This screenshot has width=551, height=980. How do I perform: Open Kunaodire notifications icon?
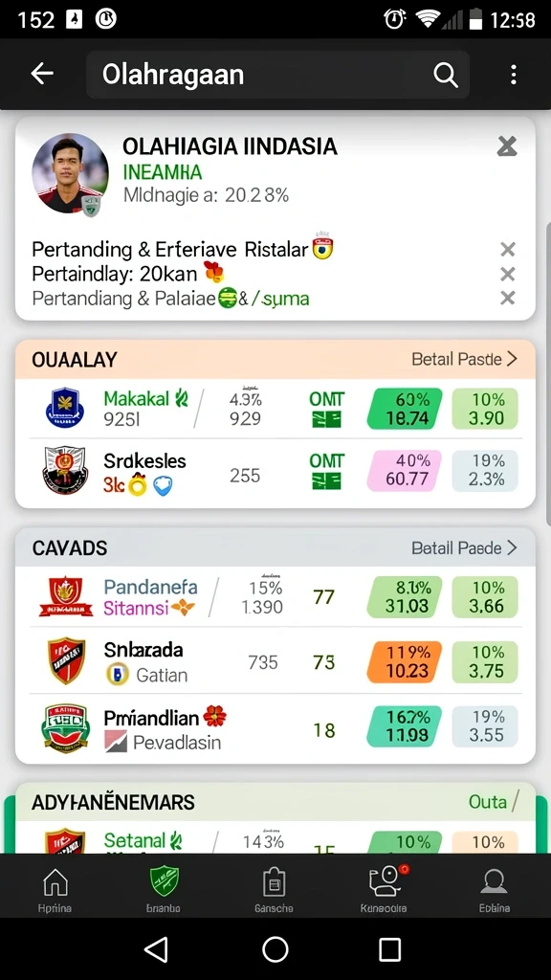coord(384,890)
